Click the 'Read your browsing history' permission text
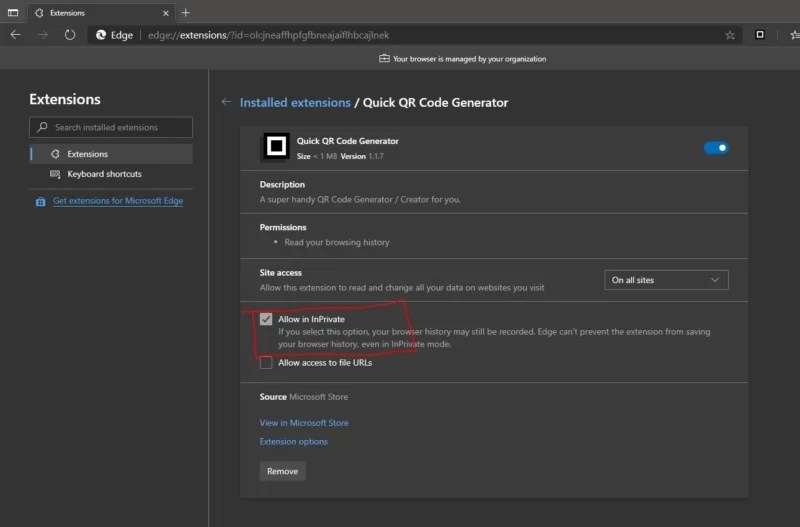800x527 pixels. (x=337, y=242)
